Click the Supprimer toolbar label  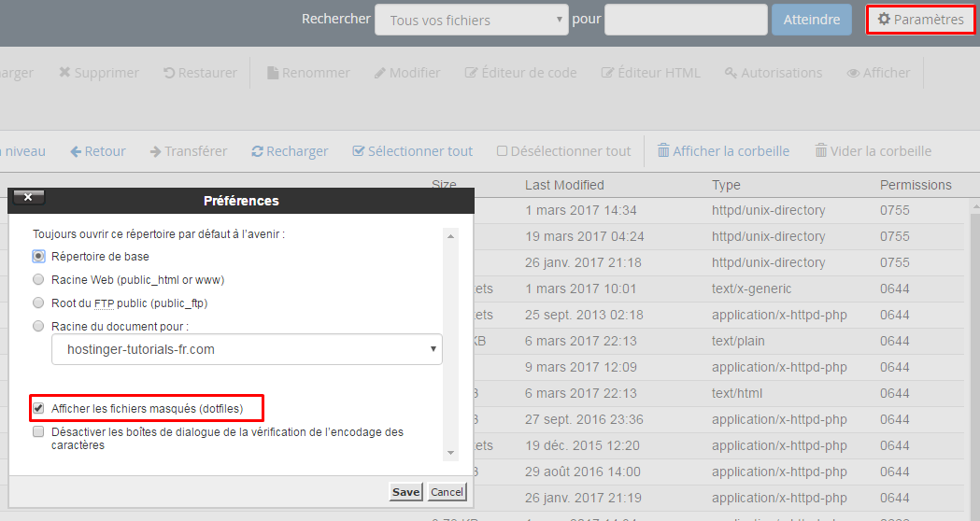tap(107, 73)
